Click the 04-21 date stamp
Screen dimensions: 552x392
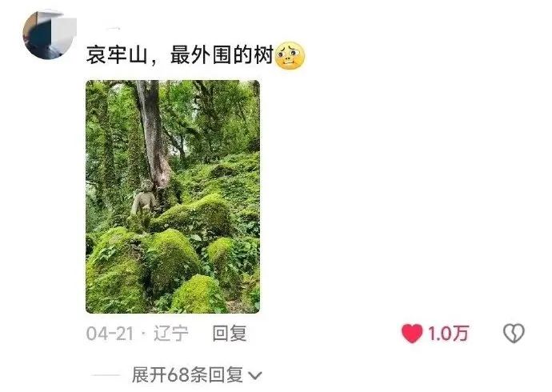pyautogui.click(x=110, y=334)
